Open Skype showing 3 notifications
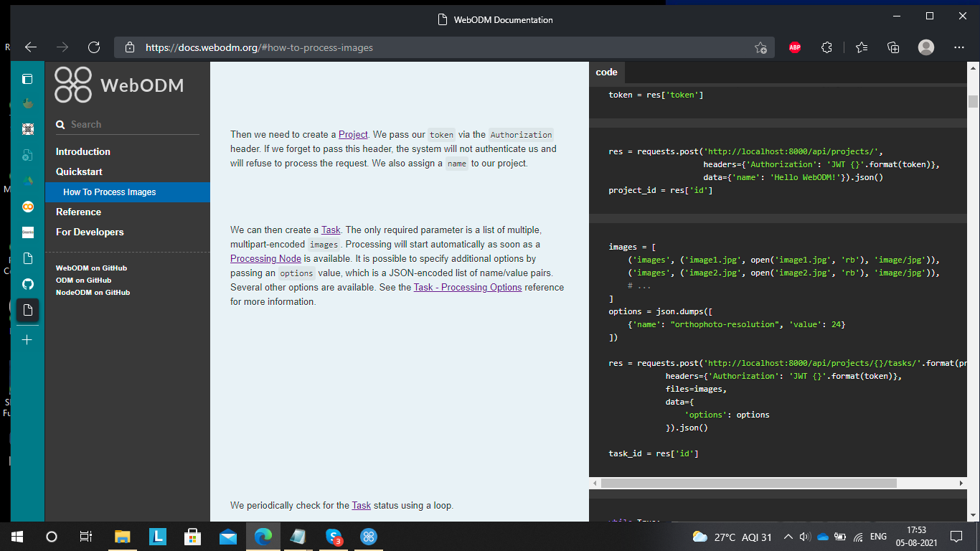Viewport: 980px width, 551px height. click(x=334, y=537)
